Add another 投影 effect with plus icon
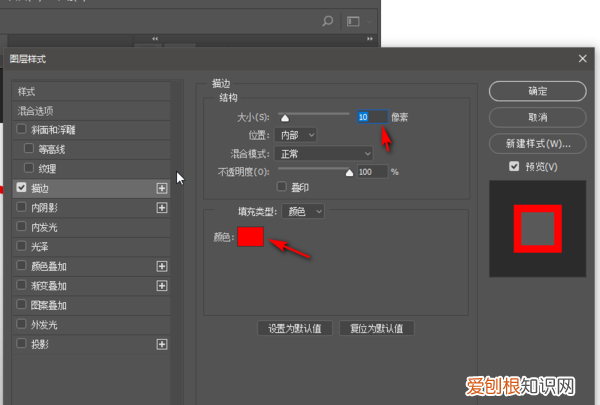600x405 pixels. pyautogui.click(x=162, y=345)
